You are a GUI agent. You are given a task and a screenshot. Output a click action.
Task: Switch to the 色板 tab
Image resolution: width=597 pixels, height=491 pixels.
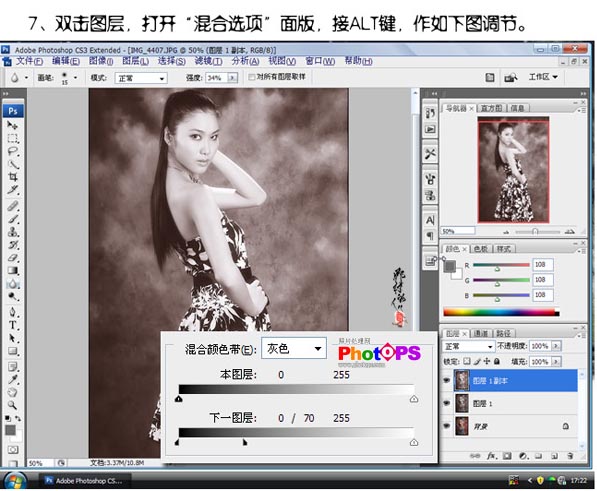click(480, 249)
